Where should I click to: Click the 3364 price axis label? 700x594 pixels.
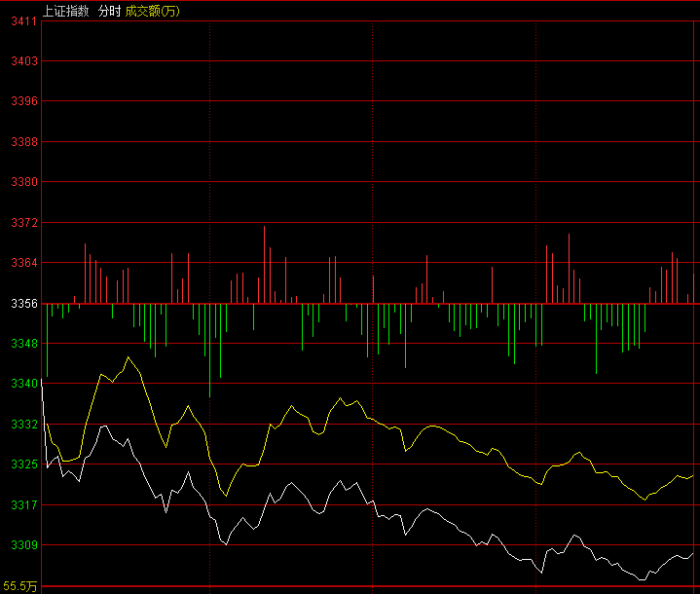tap(24, 263)
